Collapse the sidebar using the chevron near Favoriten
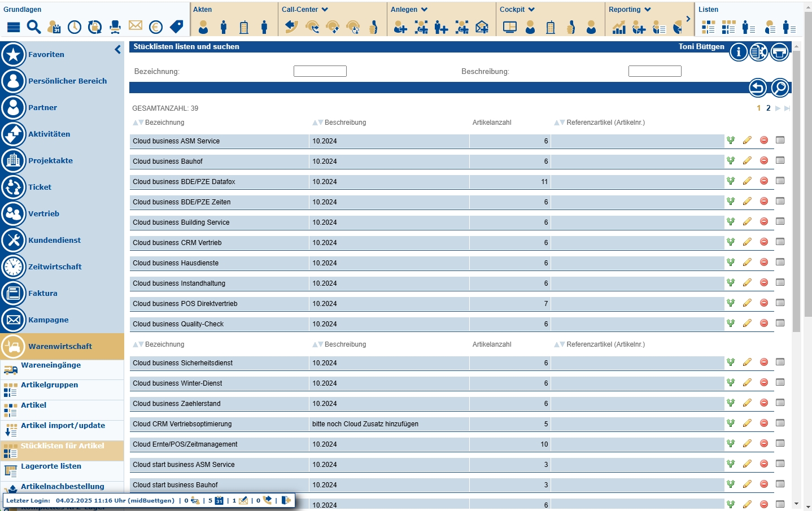This screenshot has height=511, width=812. 117,50
